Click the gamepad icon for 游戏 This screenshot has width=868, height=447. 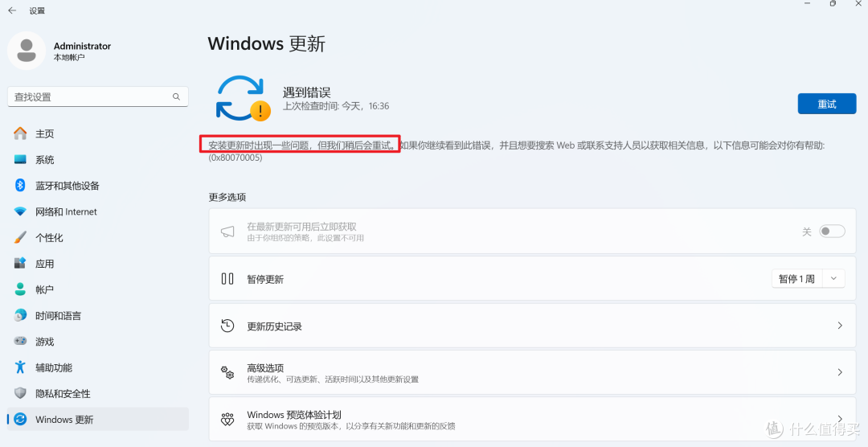tap(20, 341)
